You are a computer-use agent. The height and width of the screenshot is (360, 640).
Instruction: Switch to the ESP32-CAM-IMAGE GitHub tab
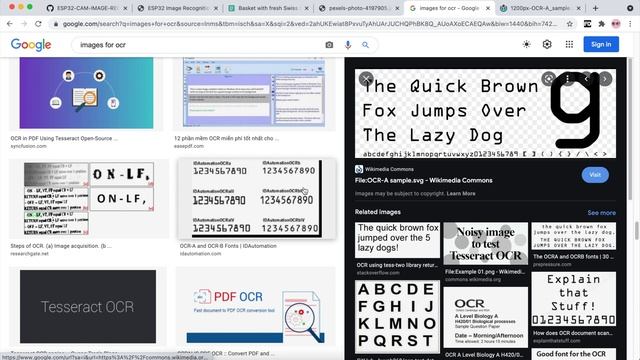click(x=87, y=8)
